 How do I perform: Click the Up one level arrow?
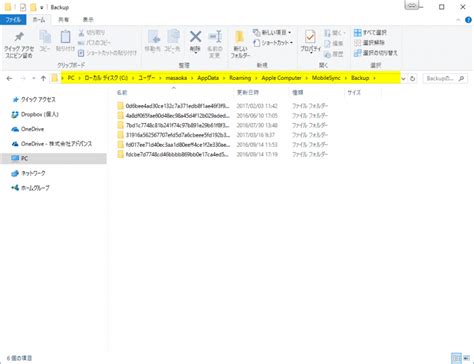tap(43, 78)
